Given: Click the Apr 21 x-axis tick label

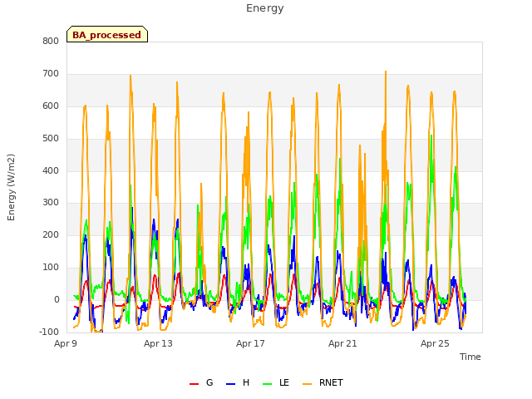Looking at the screenshot, I should (342, 343).
